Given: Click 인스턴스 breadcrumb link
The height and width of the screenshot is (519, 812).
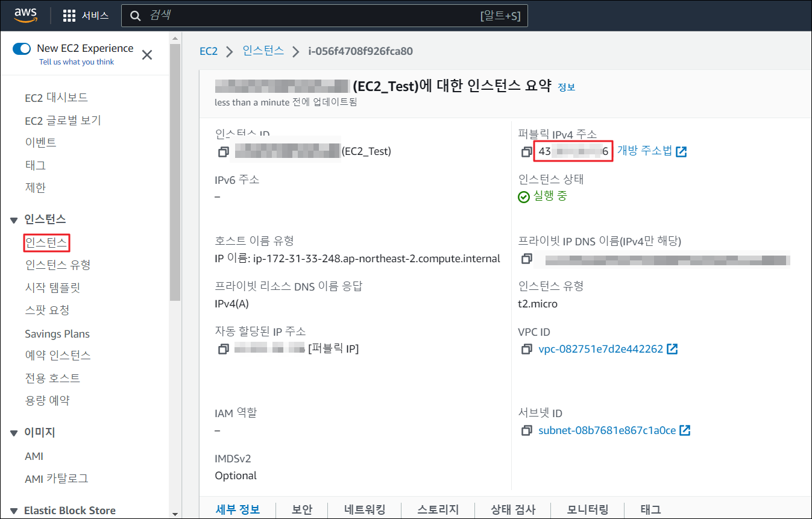Looking at the screenshot, I should click(x=263, y=51).
